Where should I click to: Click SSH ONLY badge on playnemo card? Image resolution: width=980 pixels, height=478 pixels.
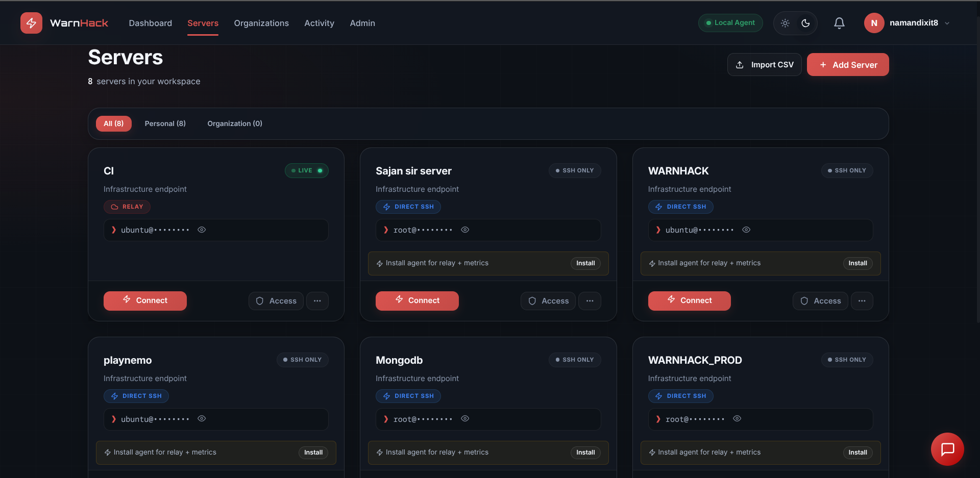pyautogui.click(x=303, y=360)
